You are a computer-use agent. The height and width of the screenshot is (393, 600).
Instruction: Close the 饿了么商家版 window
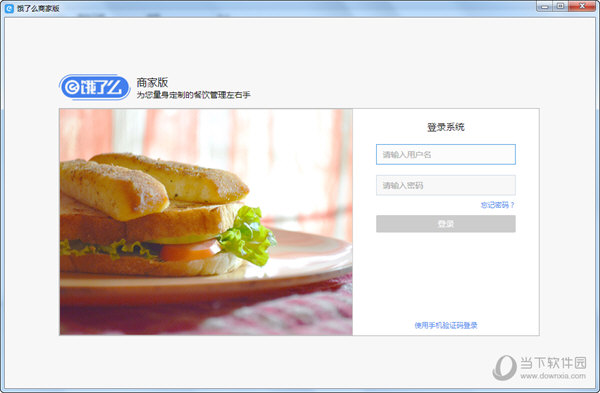(x=582, y=7)
